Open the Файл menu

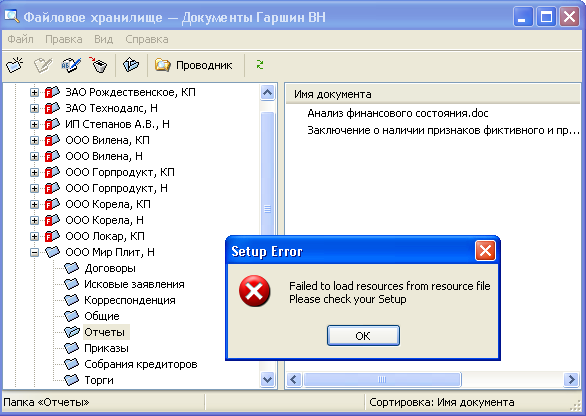click(20, 39)
